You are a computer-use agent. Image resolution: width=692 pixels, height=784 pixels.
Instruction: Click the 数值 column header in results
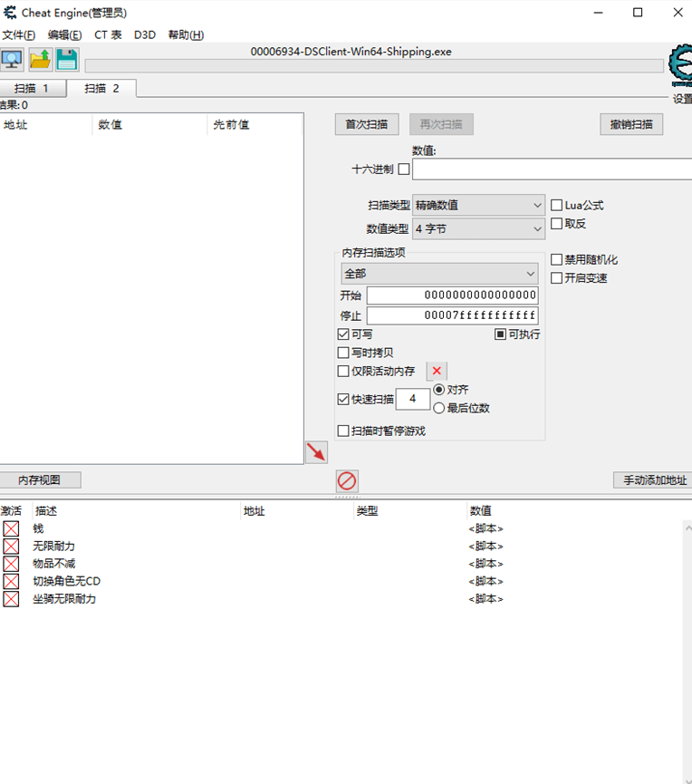[149, 124]
